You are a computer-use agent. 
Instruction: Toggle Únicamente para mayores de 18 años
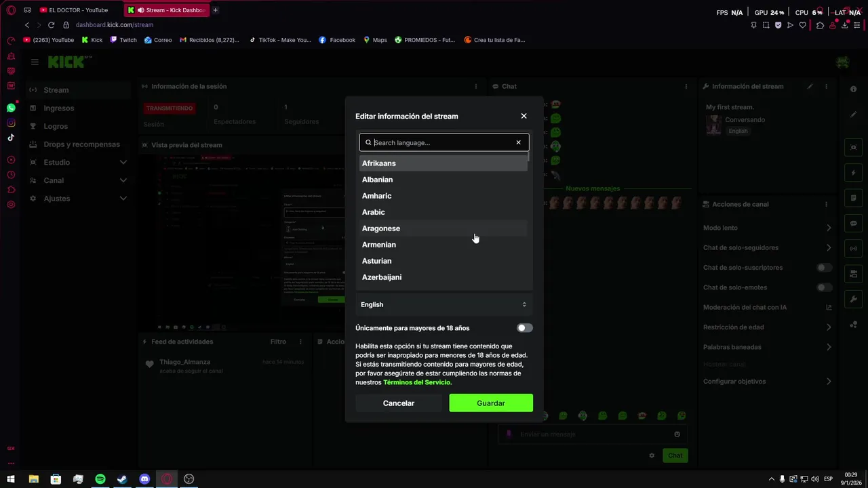[525, 328]
